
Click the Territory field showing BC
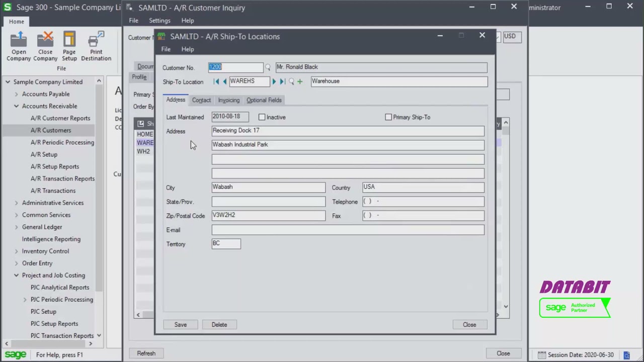click(x=226, y=244)
